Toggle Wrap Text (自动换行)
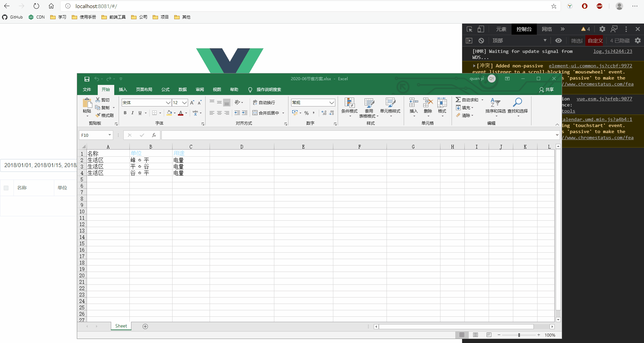This screenshot has height=343, width=644. (x=264, y=102)
